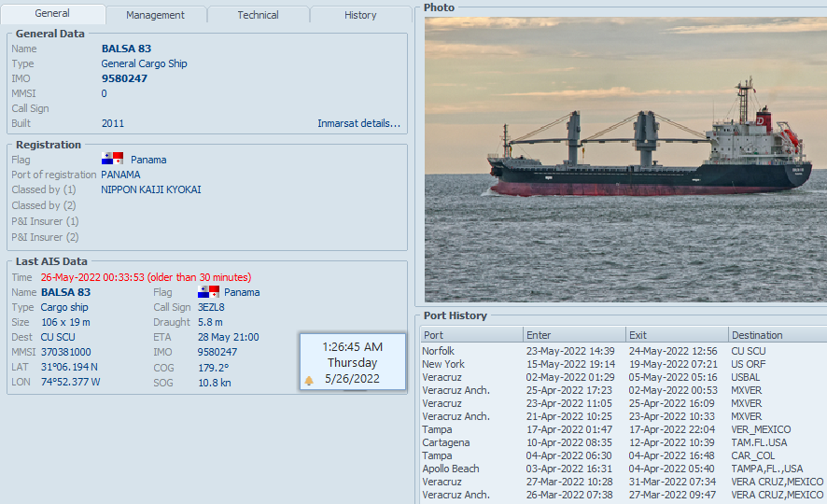The height and width of the screenshot is (504, 827).
Task: Select the Cartagena port history row
Action: coord(624,442)
